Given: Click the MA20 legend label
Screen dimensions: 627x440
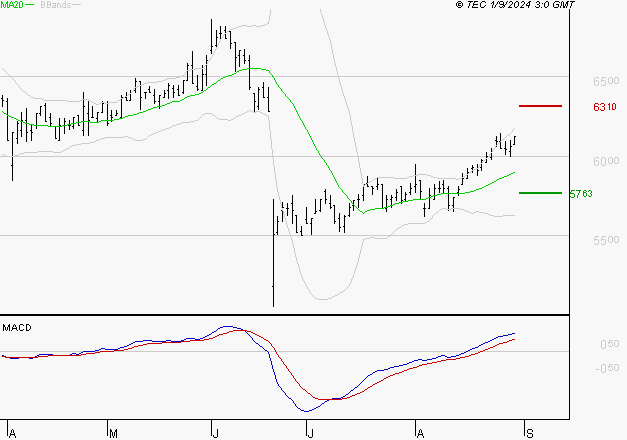Looking at the screenshot, I should [11, 5].
